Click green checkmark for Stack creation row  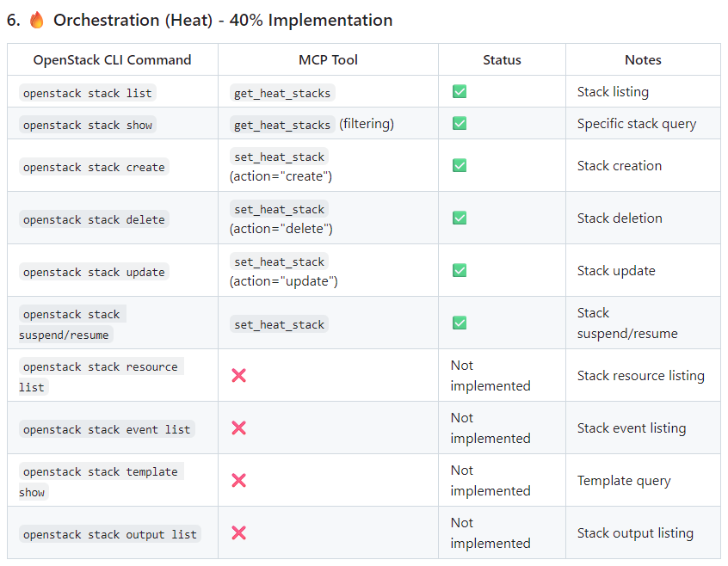point(460,165)
